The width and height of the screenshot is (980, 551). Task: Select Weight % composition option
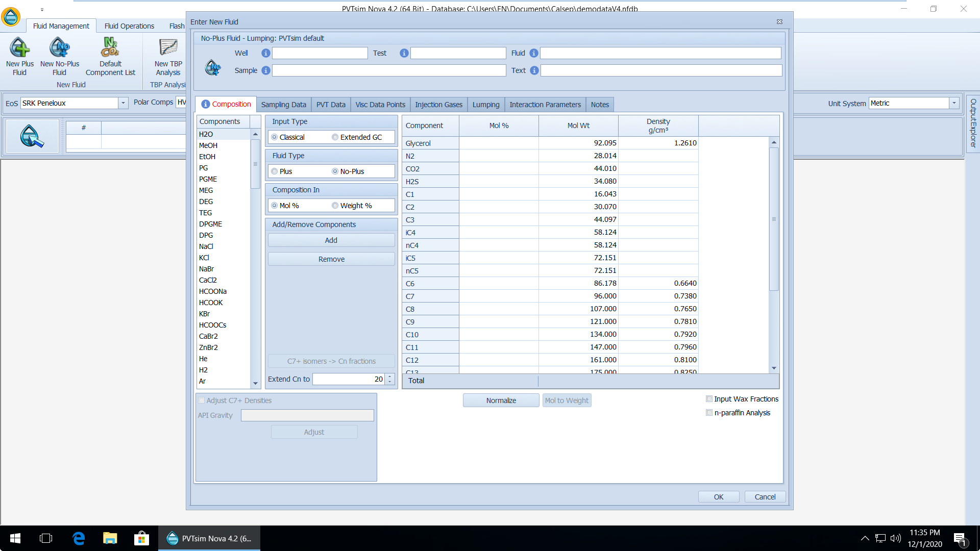335,206
